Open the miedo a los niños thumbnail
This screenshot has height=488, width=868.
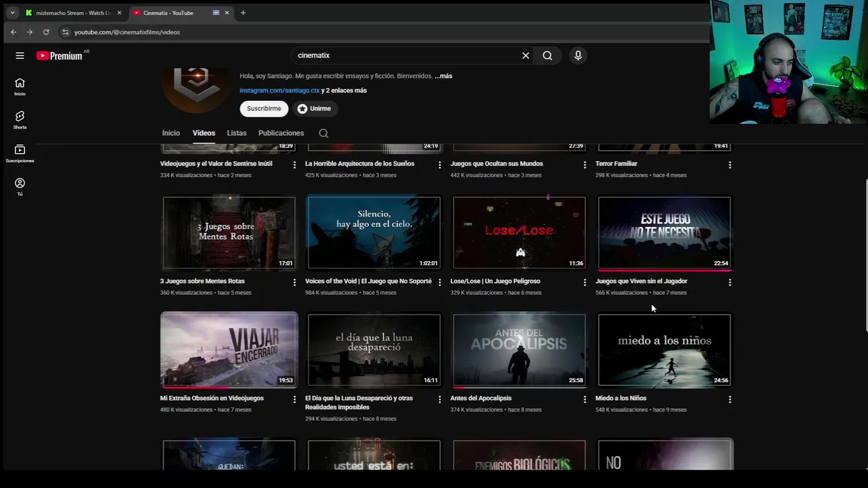tap(665, 350)
